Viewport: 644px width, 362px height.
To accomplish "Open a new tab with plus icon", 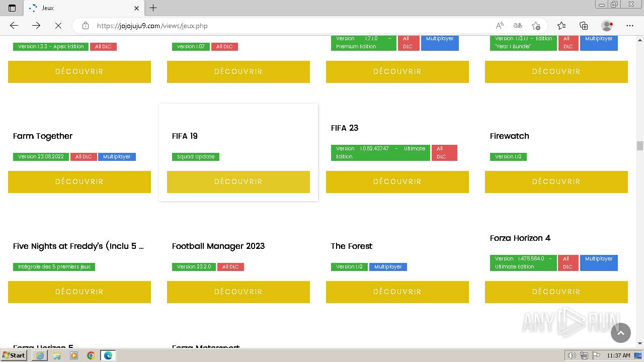I will (x=153, y=8).
